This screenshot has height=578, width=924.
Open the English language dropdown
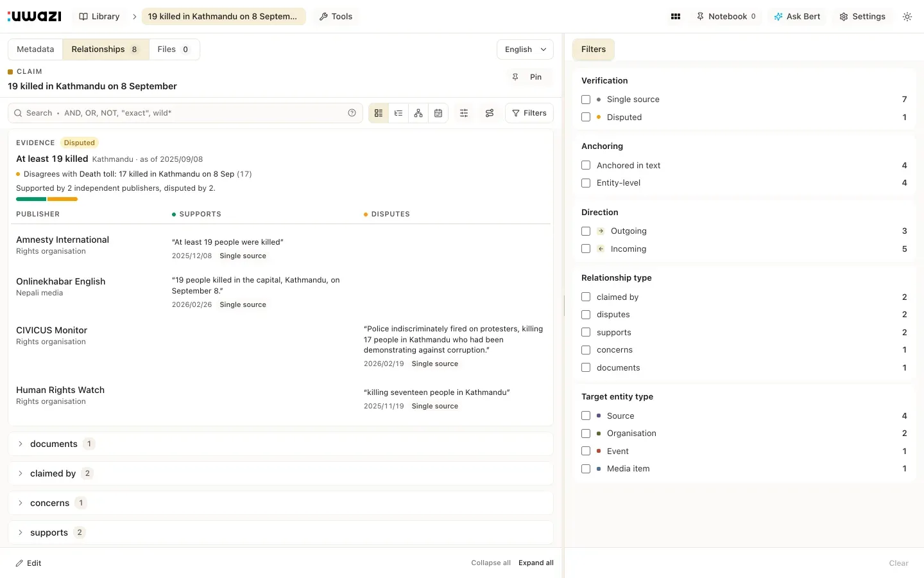pyautogui.click(x=525, y=49)
